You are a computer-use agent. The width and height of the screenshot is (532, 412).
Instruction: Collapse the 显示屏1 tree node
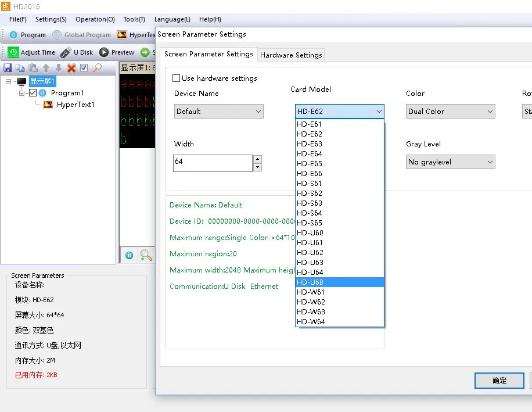9,81
